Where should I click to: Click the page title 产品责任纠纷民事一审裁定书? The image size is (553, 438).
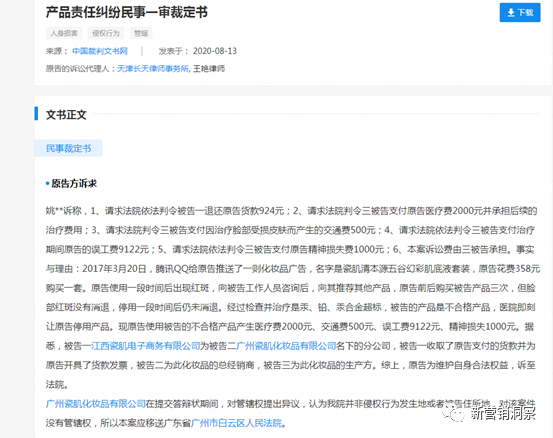tap(127, 12)
